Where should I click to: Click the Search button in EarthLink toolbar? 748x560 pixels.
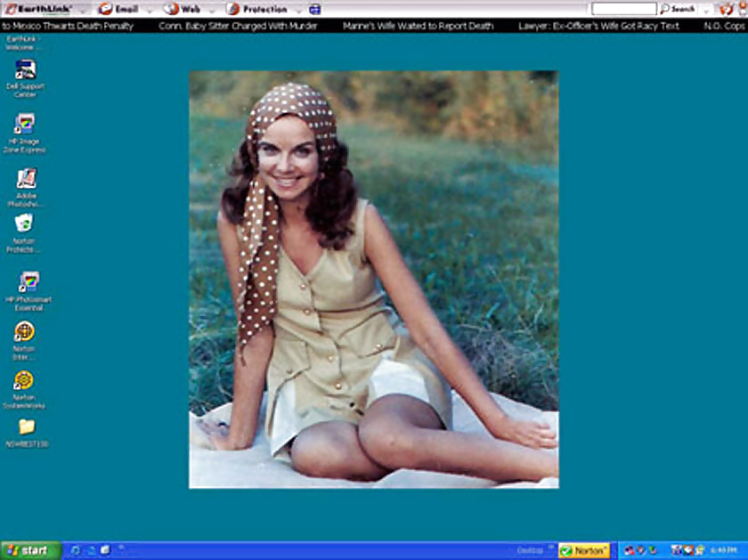tap(678, 9)
